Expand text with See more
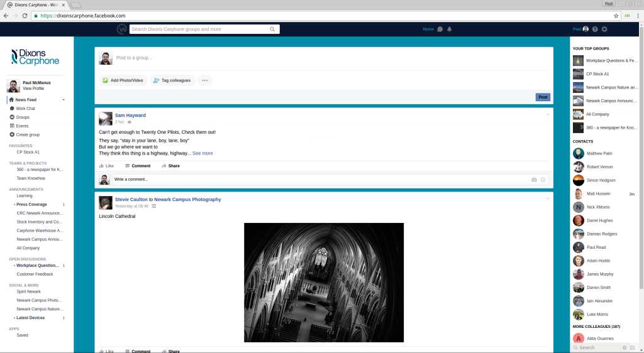Viewport: 644px width, 353px height. (x=203, y=153)
